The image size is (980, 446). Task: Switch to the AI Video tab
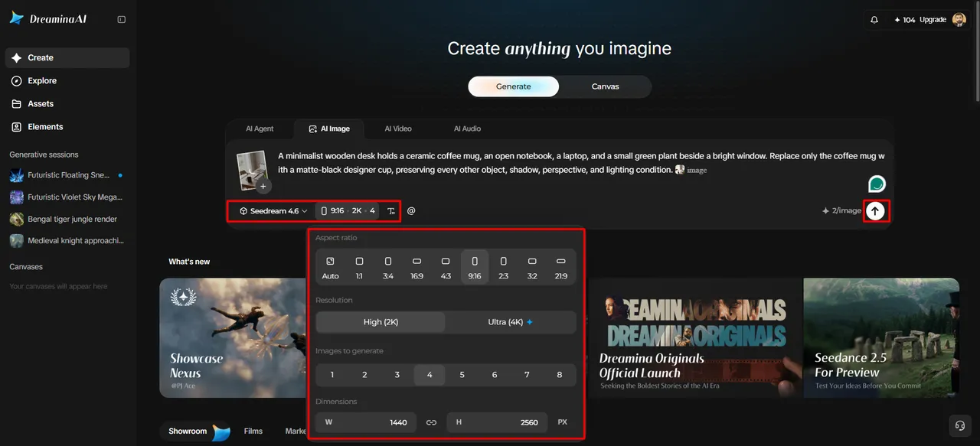coord(398,129)
